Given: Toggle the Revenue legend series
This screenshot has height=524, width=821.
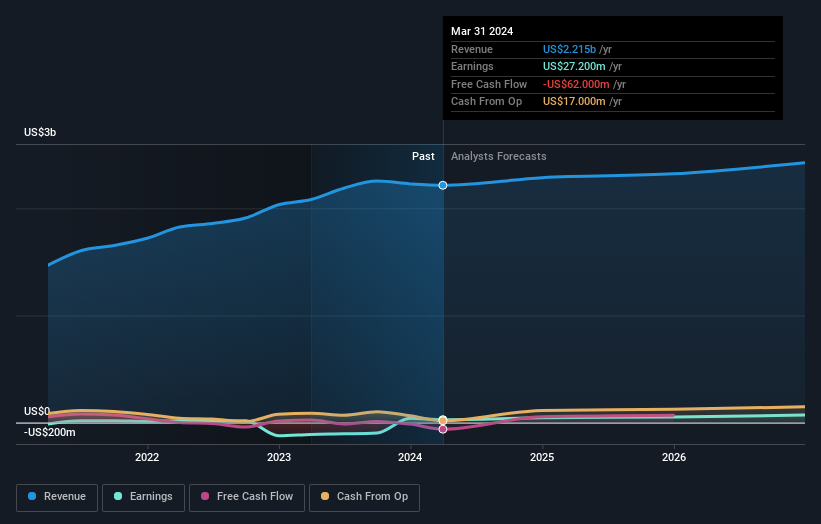Looking at the screenshot, I should 57,497.
